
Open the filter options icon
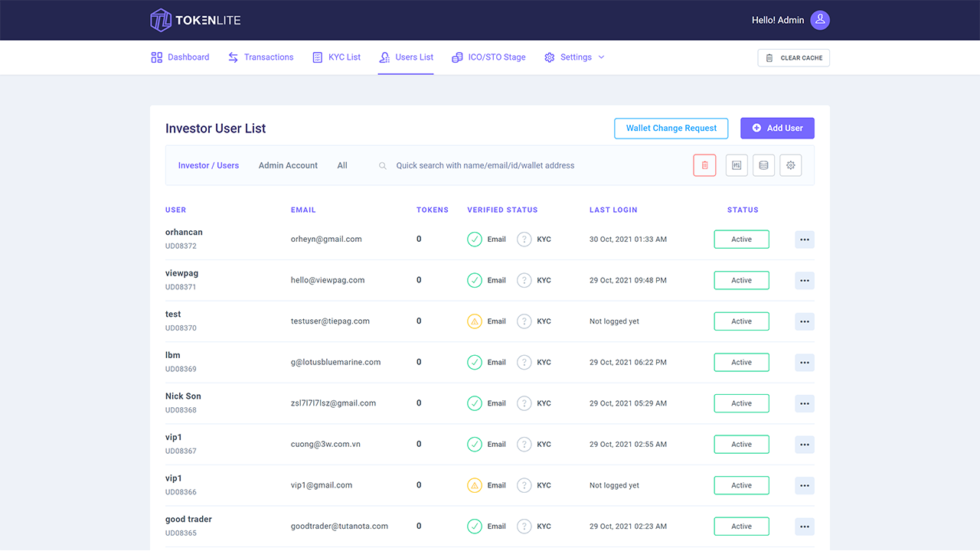coord(736,165)
